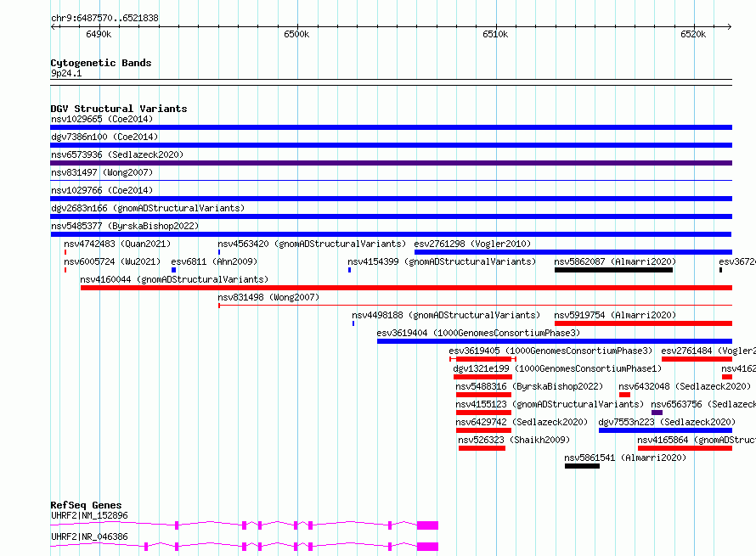Click nsv5861541 (Almarri2020) label
The width and height of the screenshot is (756, 556).
(x=625, y=458)
